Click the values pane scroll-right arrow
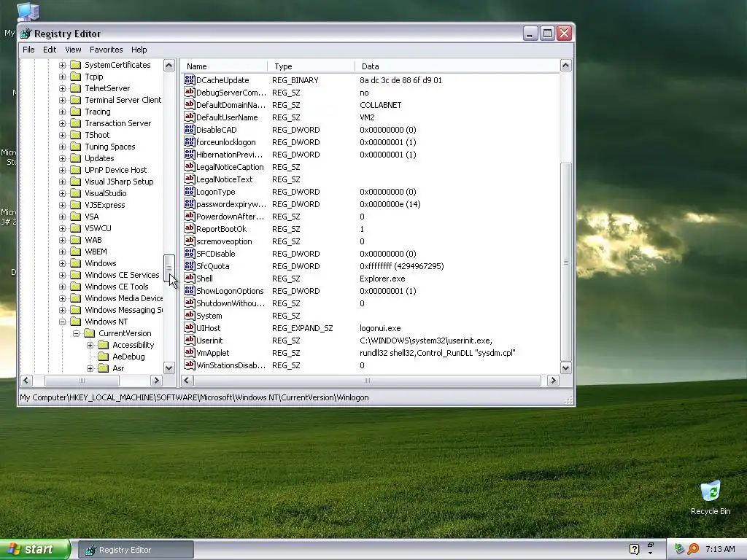The width and height of the screenshot is (747, 560). point(553,380)
